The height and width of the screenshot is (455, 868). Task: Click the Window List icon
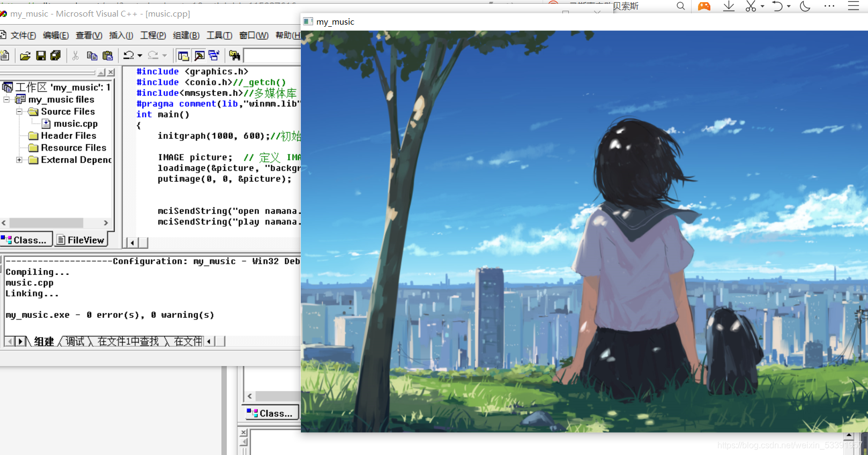click(214, 56)
